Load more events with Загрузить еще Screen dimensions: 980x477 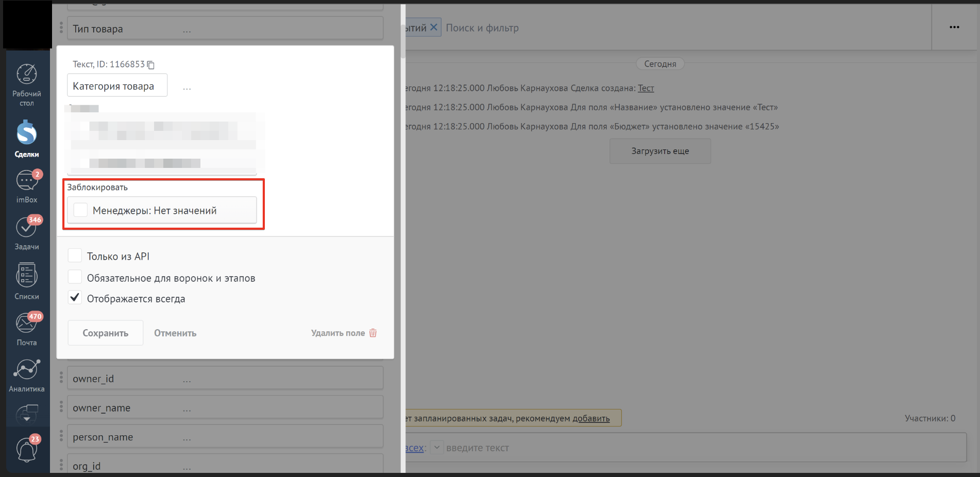(660, 151)
